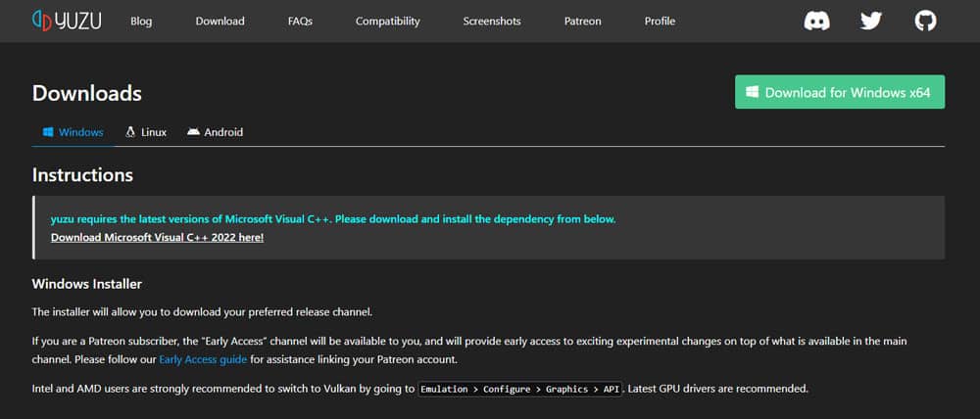Screen dimensions: 980x419
Task: Click the Windows tab icon
Action: [x=47, y=132]
